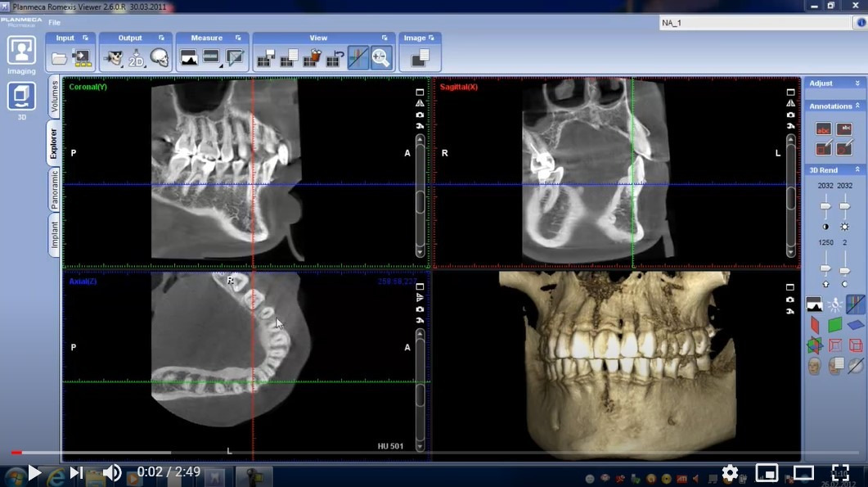Screen dimensions: 868x487
Task: Click the Imaging module icon
Action: pyautogui.click(x=21, y=52)
